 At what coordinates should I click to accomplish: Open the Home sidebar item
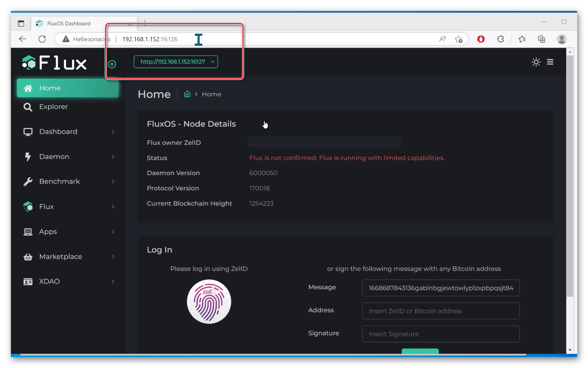[x=68, y=88]
